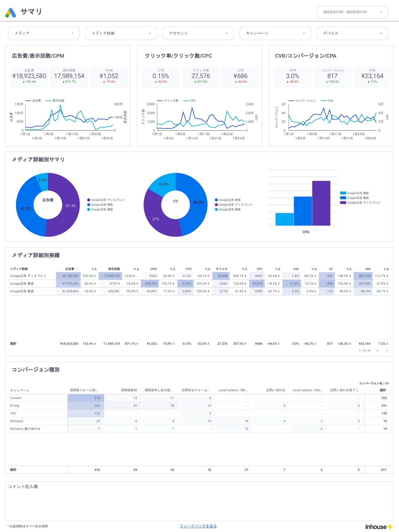The width and height of the screenshot is (399, 532).
Task: Toggle 表示回数 series in line chart legend
Action: click(55, 101)
